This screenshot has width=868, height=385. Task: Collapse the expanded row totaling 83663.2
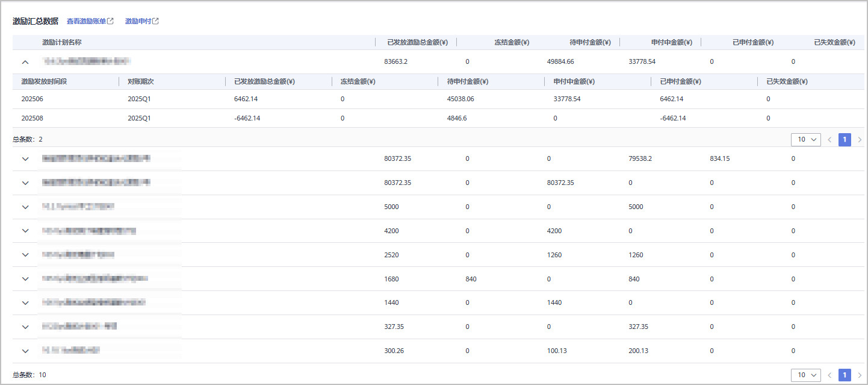click(x=25, y=61)
